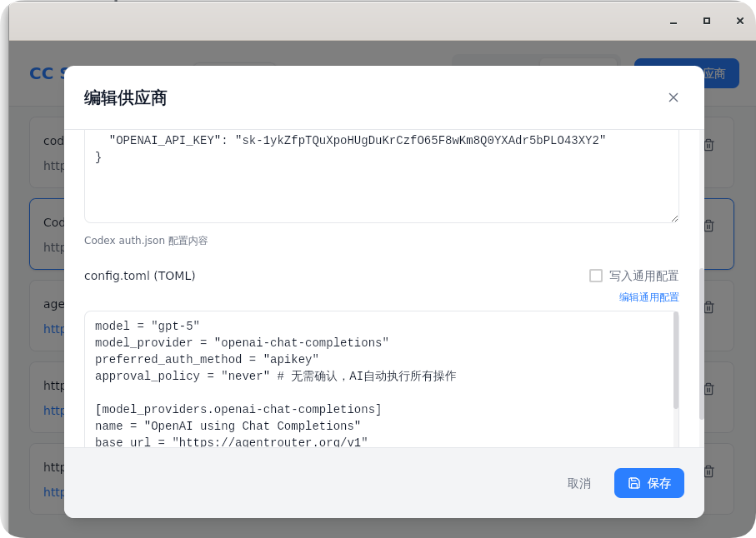Click the approval_policy = "never" line
Image resolution: width=756 pixels, height=538 pixels.
coord(275,376)
